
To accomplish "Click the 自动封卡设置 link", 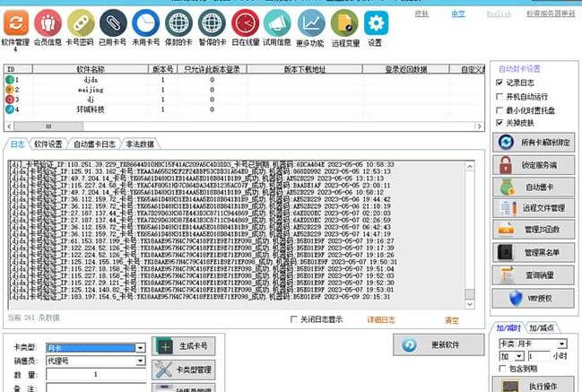I will (x=519, y=69).
